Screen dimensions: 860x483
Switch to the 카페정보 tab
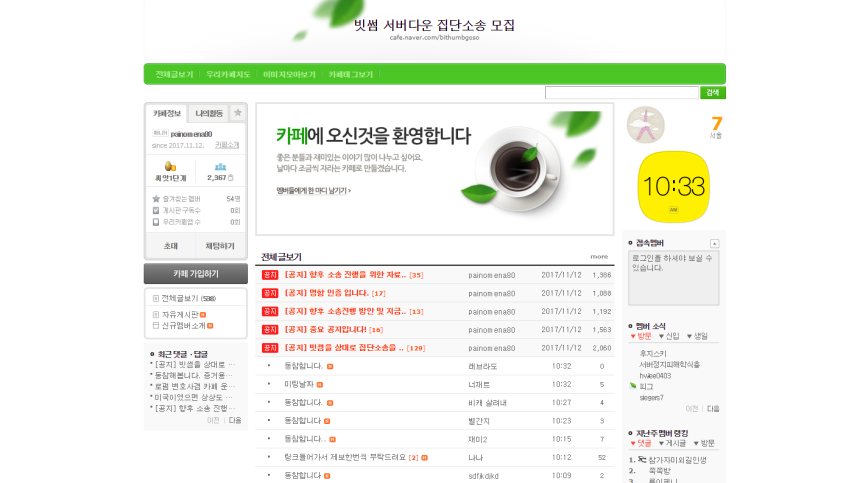[x=167, y=113]
